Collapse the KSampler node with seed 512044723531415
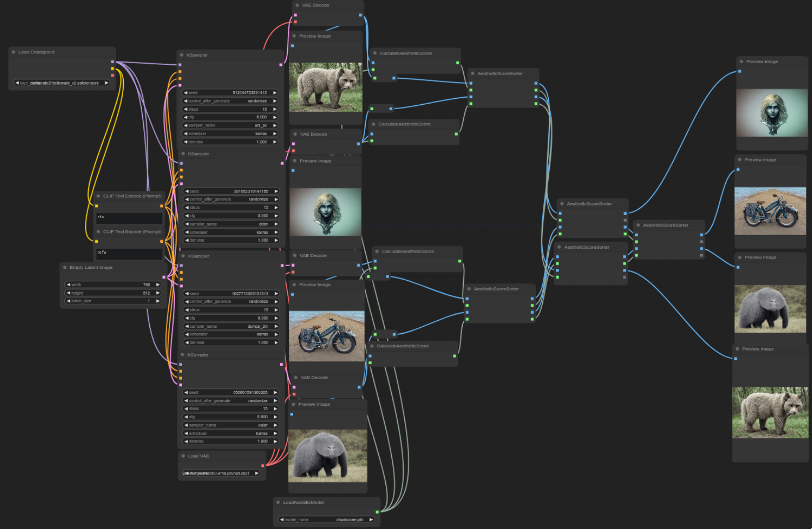812x529 pixels. click(181, 55)
